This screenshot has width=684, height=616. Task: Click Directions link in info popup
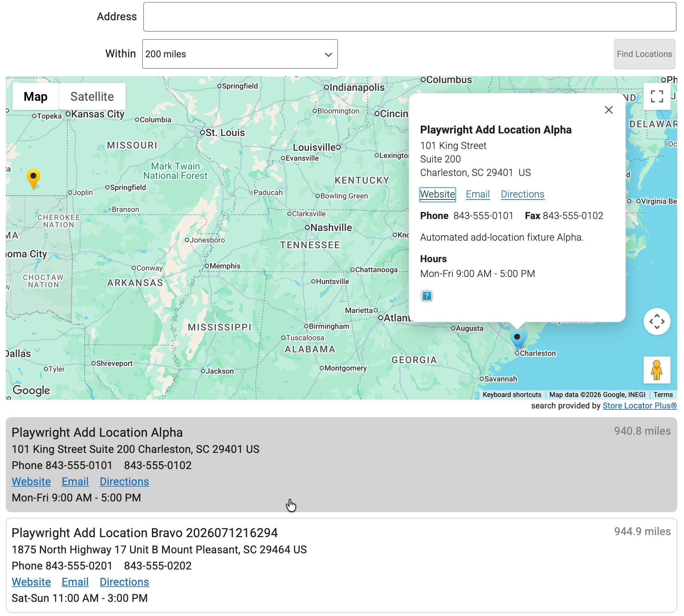[x=522, y=194]
